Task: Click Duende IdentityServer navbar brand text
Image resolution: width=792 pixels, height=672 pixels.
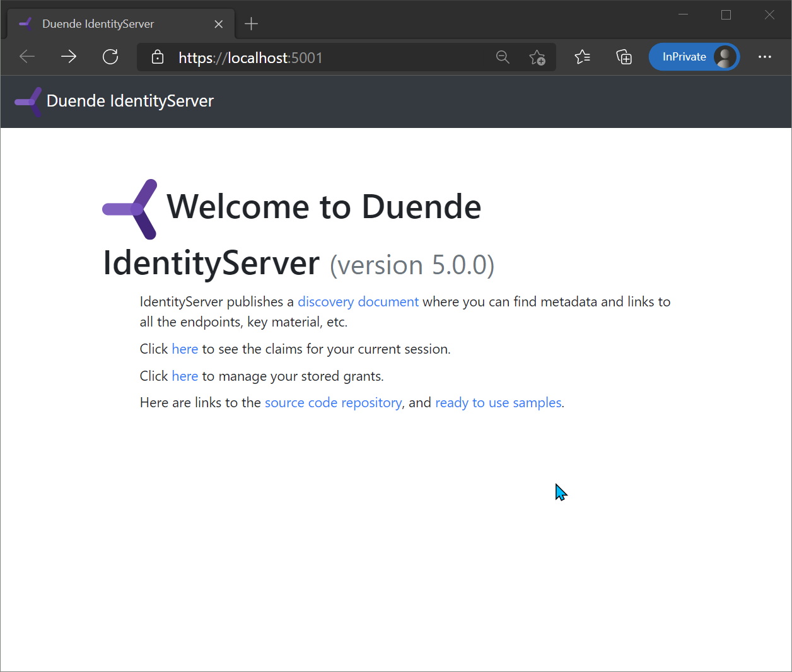Action: 130,101
